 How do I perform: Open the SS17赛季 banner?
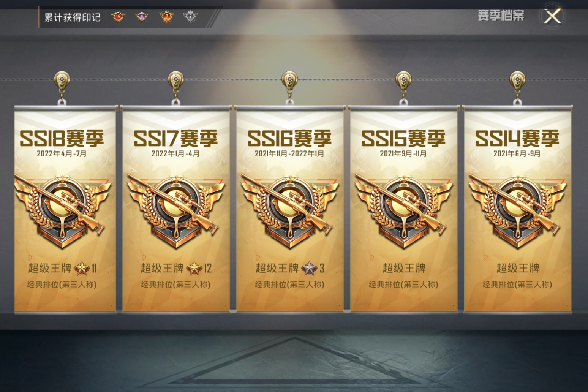coord(175,209)
